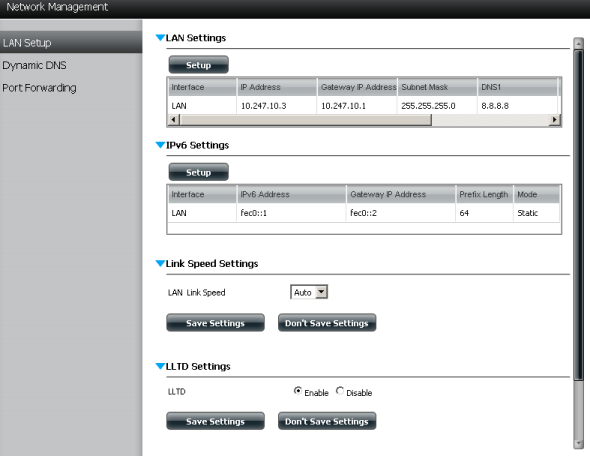590x456 pixels.
Task: Click the LAN table's left scroll arrow
Action: click(x=173, y=120)
